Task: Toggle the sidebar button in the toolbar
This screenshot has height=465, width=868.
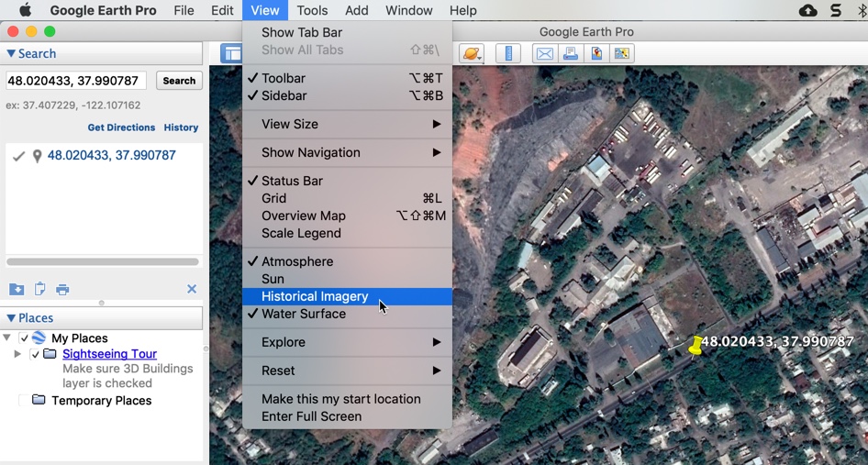Action: [x=231, y=53]
